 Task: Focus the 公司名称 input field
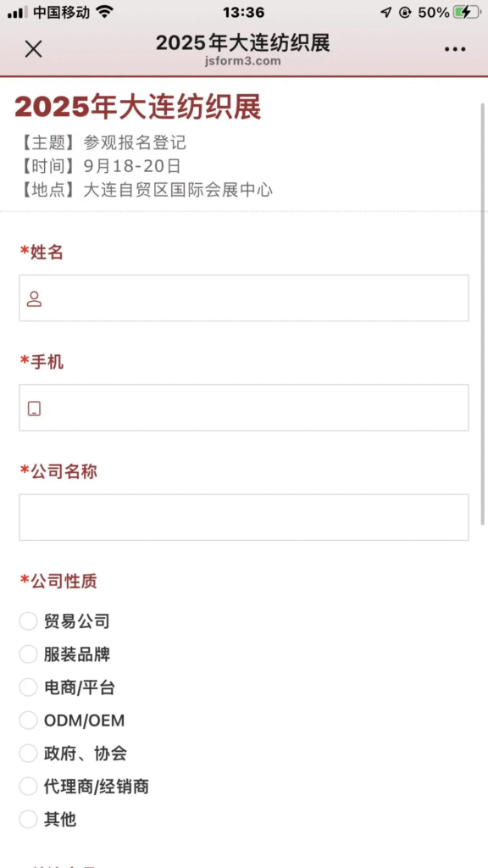(x=244, y=517)
